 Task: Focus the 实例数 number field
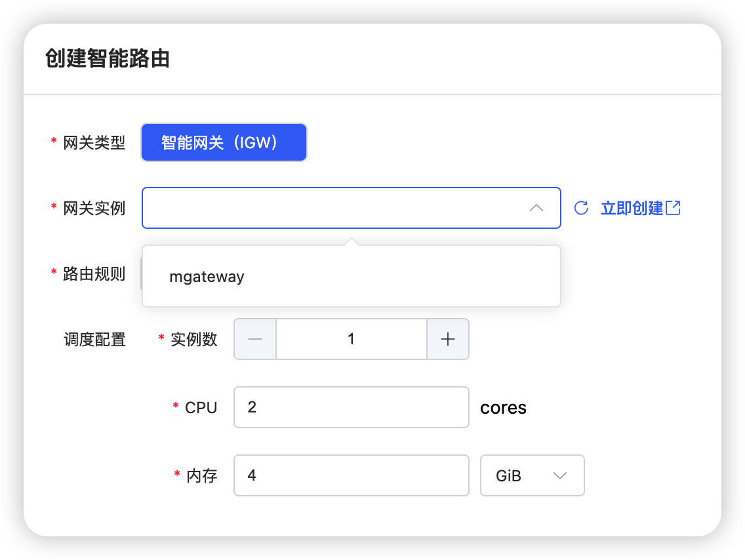click(351, 339)
